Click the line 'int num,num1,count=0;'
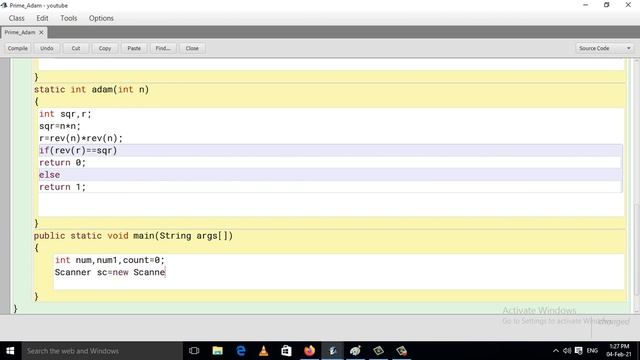640x360 pixels. (x=110, y=260)
